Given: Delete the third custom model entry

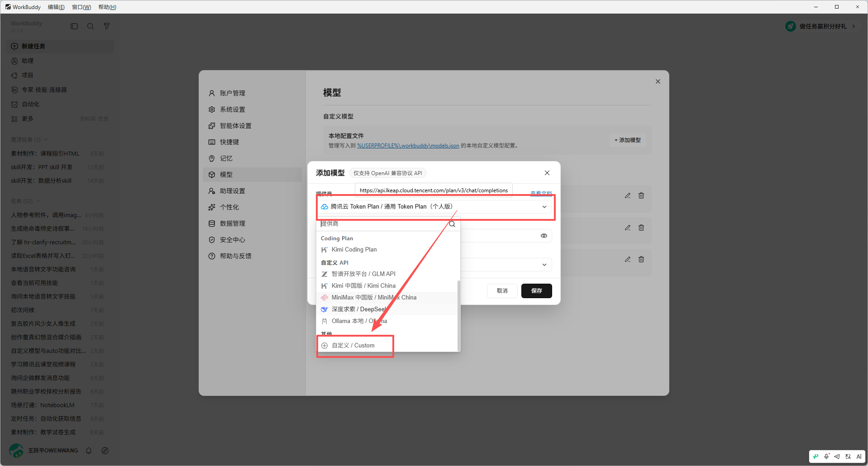Looking at the screenshot, I should 641,259.
